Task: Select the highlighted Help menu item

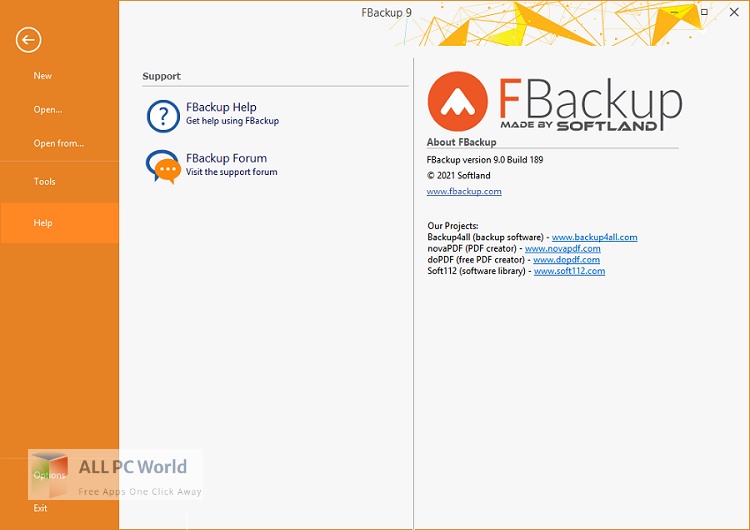Action: 43,223
